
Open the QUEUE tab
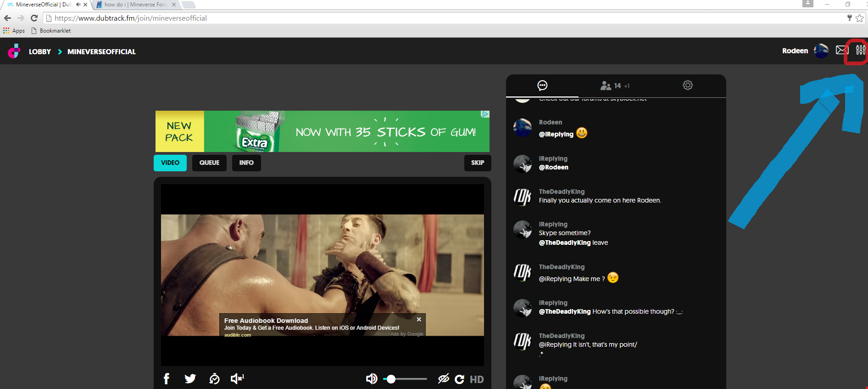point(209,163)
